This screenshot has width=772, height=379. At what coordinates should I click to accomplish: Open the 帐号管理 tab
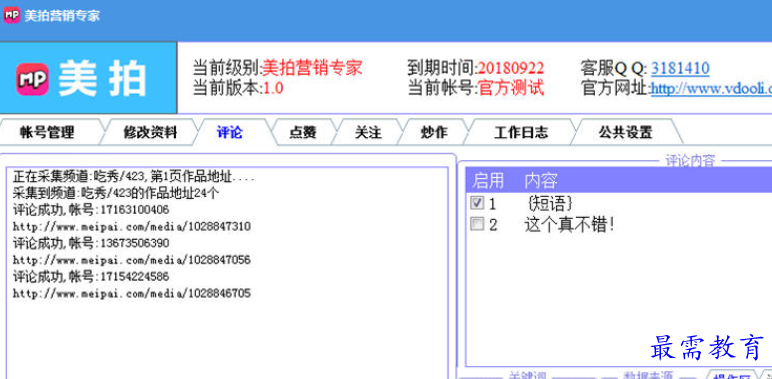tap(47, 132)
